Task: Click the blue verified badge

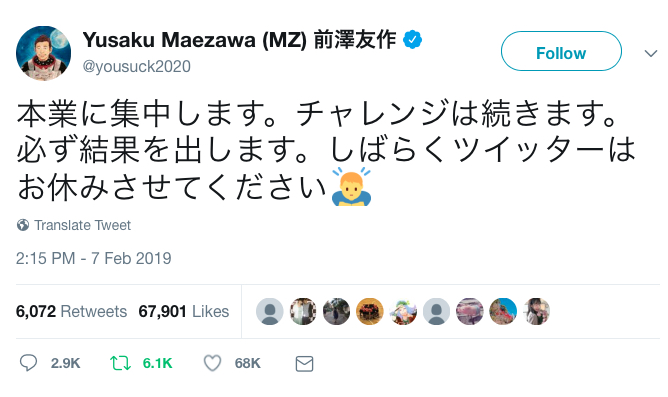Action: [x=412, y=40]
